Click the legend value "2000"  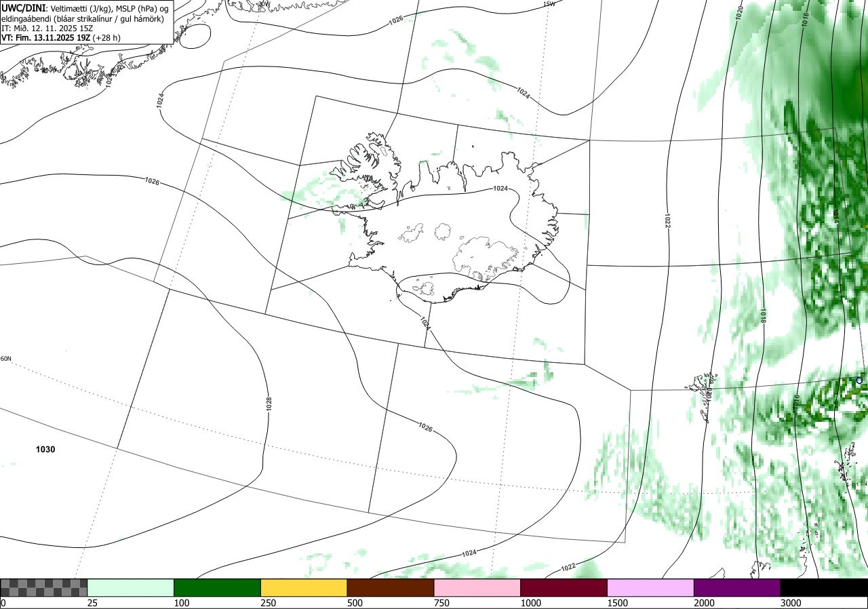[705, 603]
